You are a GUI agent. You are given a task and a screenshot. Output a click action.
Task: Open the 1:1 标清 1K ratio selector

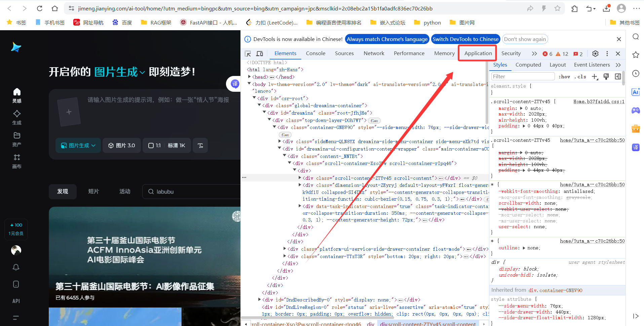coord(167,146)
